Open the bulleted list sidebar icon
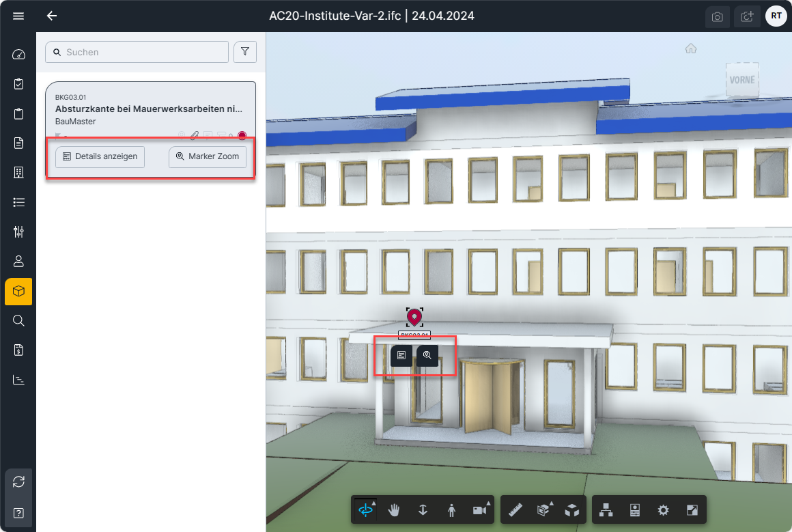The image size is (792, 532). pos(18,203)
